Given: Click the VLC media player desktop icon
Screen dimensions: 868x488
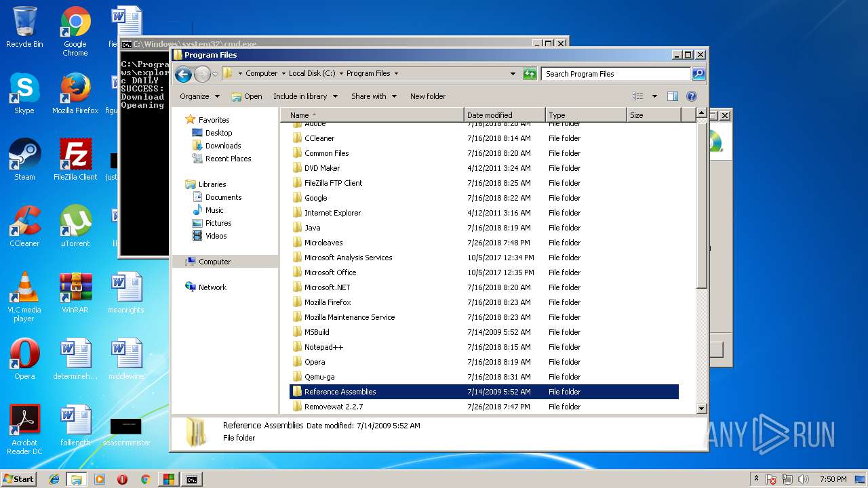Looking at the screenshot, I should click(24, 297).
